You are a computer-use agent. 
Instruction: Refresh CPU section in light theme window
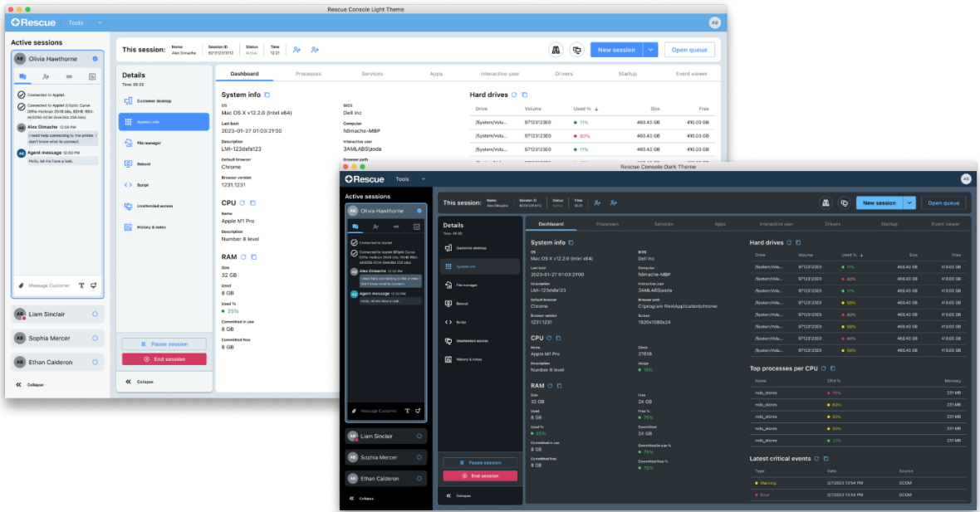[243, 203]
